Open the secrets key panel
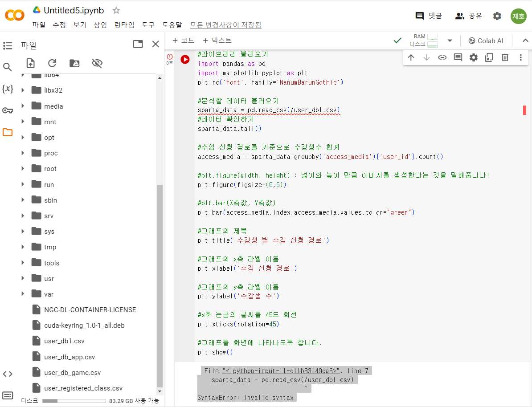 (8, 110)
